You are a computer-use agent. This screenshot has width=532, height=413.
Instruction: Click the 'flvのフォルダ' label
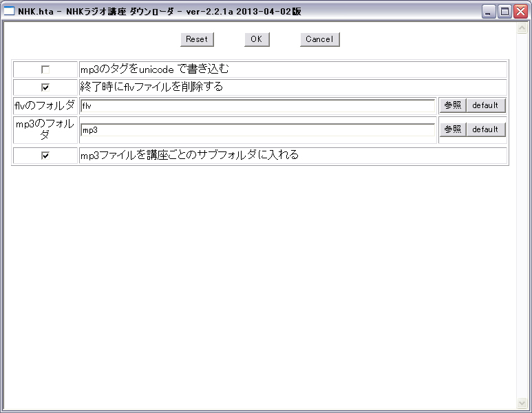click(45, 105)
